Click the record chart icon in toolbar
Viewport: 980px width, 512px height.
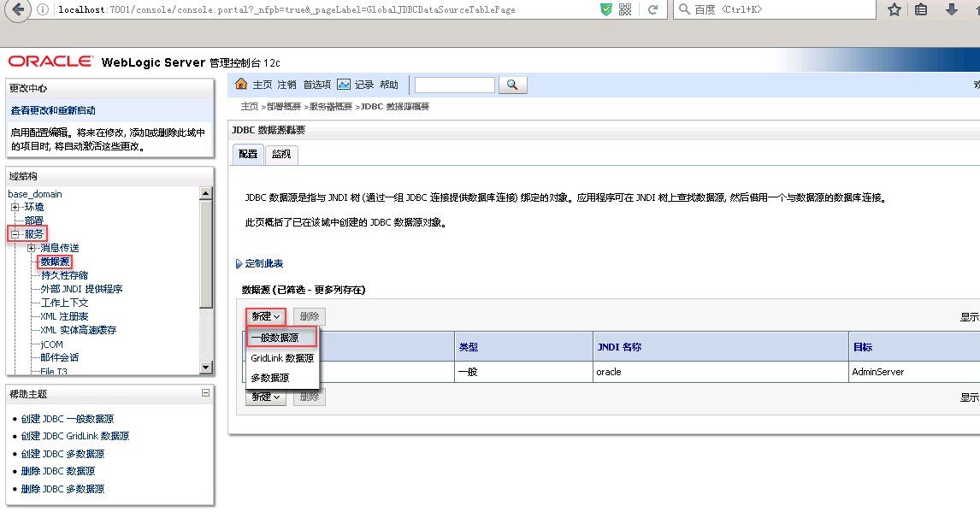point(344,85)
